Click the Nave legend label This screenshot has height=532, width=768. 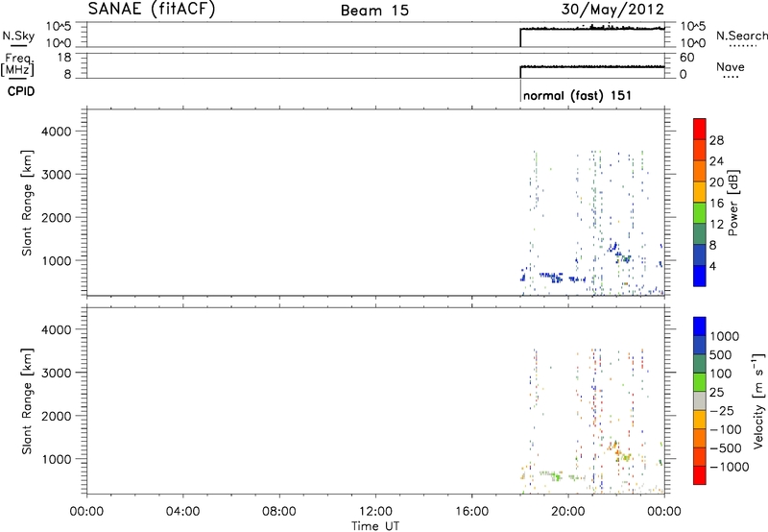point(731,66)
